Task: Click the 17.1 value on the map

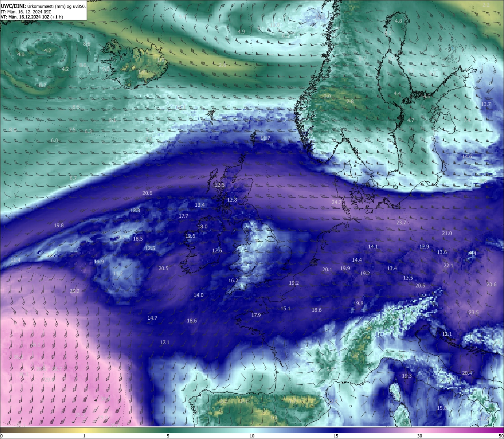Action: (165, 343)
